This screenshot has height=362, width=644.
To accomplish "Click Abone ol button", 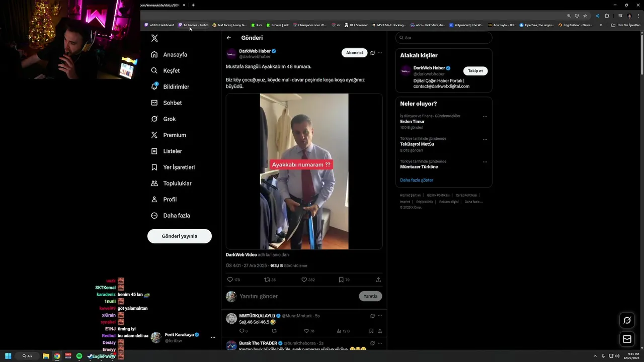I will pyautogui.click(x=354, y=53).
